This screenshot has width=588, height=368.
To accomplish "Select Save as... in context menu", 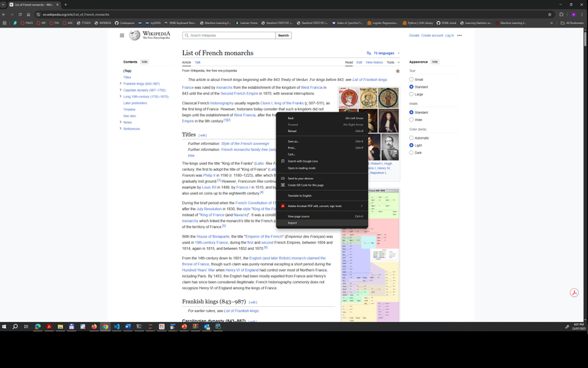I will click(x=293, y=141).
